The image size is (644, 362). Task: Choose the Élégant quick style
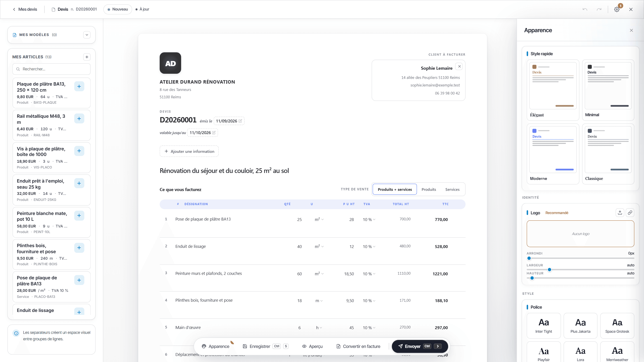[x=553, y=90]
